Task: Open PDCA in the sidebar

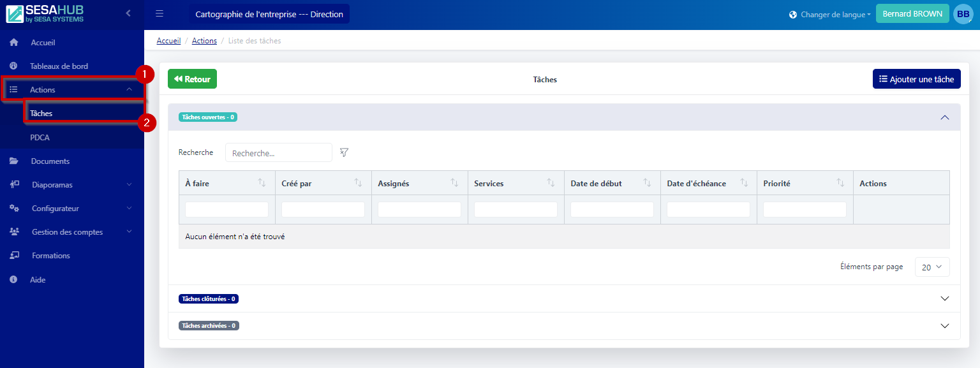Action: tap(40, 137)
